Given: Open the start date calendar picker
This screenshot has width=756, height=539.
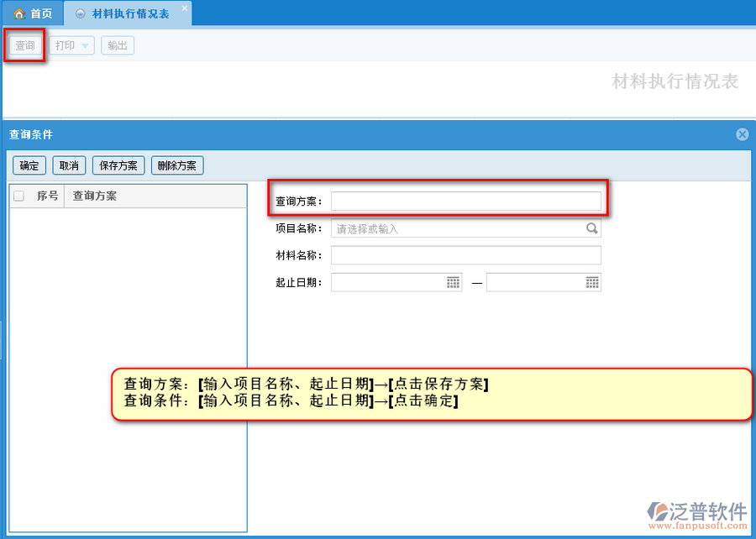Looking at the screenshot, I should (454, 282).
